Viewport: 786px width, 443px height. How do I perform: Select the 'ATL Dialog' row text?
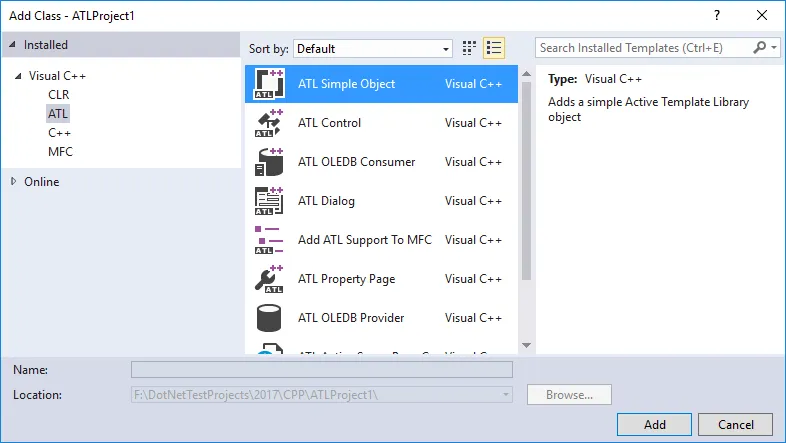[326, 201]
